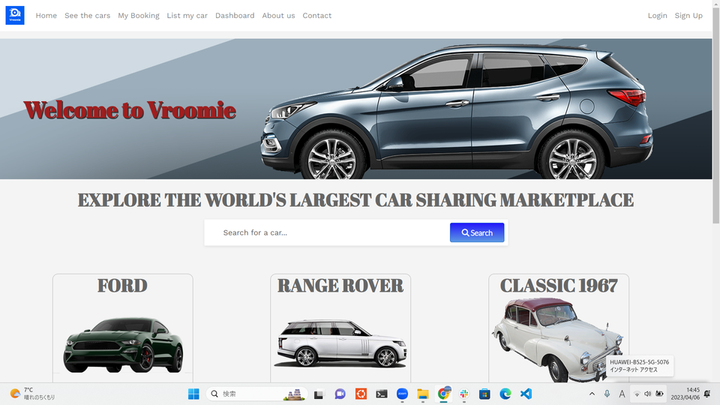Click the RANGE ROVER card title
The image size is (720, 405).
pos(340,286)
